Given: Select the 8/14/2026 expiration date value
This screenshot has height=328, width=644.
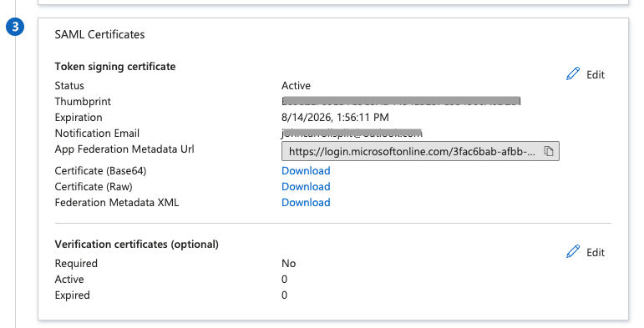Looking at the screenshot, I should tap(335, 118).
